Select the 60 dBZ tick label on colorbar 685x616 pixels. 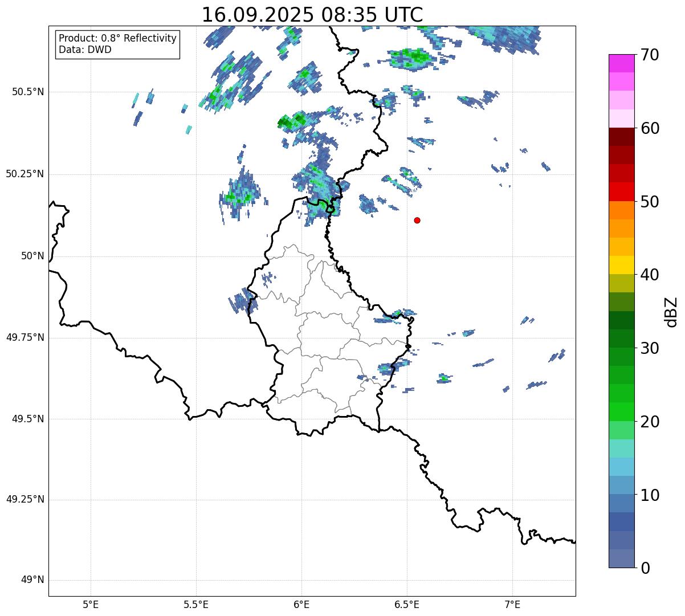pyautogui.click(x=650, y=128)
